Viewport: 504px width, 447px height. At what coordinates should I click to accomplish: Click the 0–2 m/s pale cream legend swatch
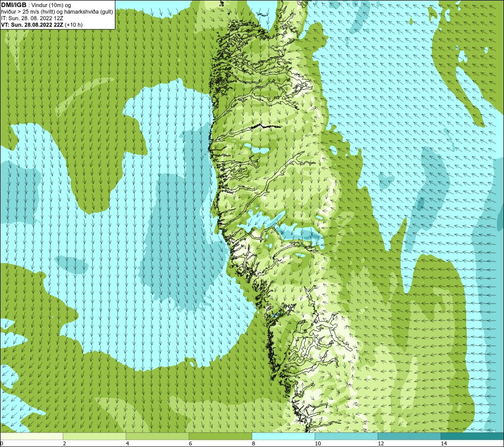pyautogui.click(x=31, y=436)
